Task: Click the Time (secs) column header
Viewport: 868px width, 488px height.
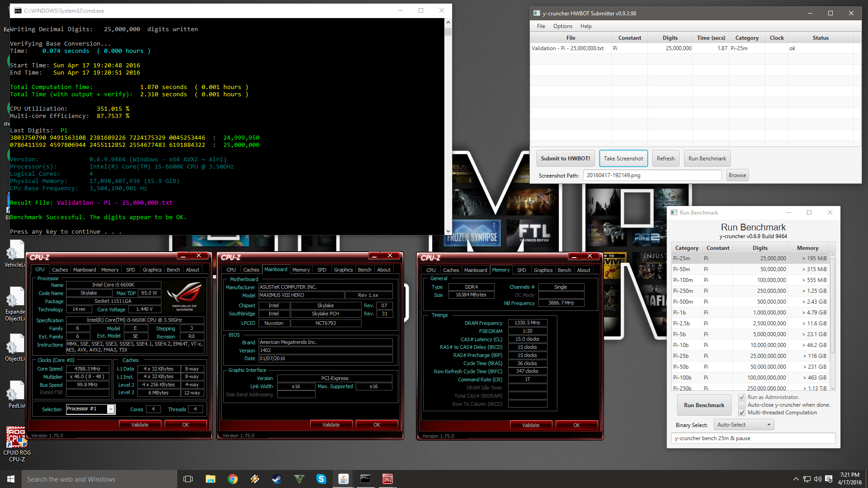Action: pyautogui.click(x=711, y=38)
